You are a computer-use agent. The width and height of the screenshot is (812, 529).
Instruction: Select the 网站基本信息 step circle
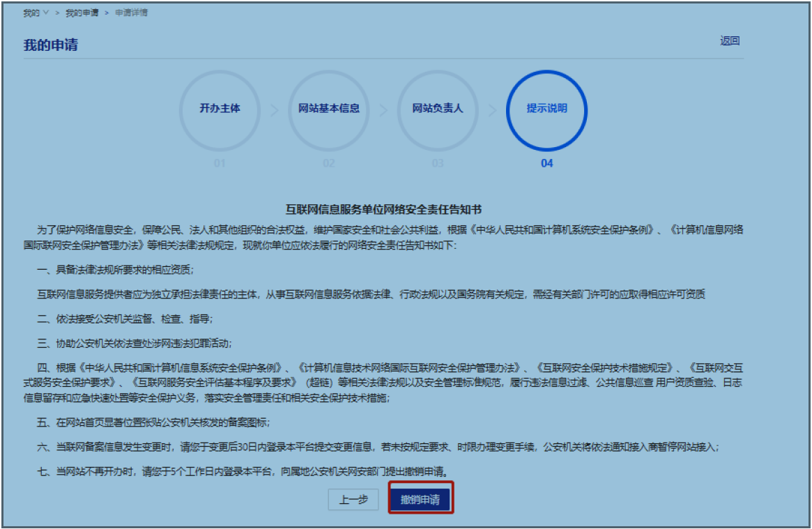click(328, 109)
